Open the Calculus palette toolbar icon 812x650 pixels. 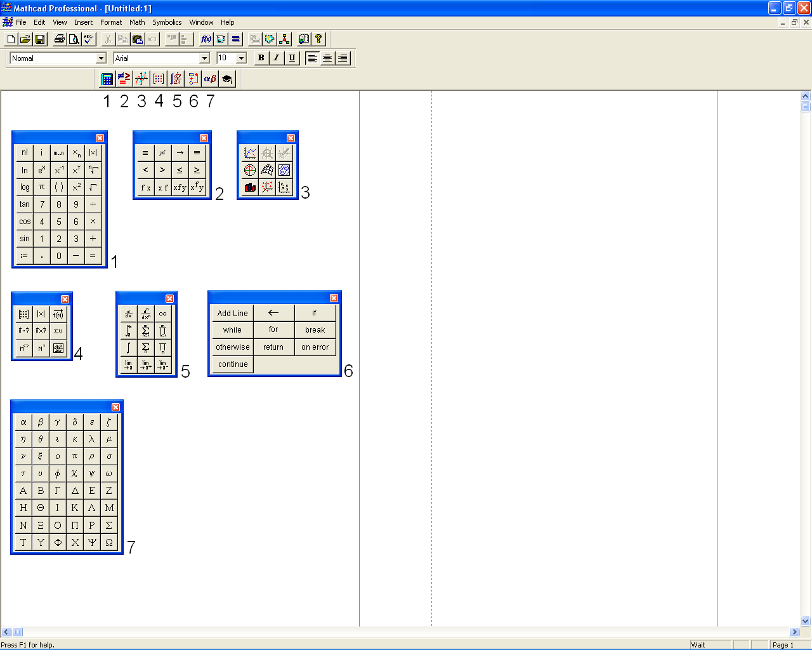click(x=176, y=79)
